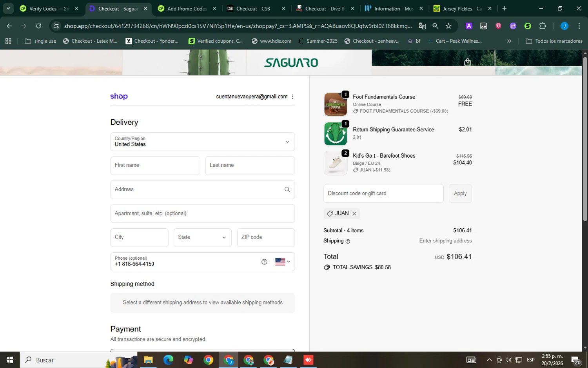The width and height of the screenshot is (588, 368).
Task: Click the First name field
Action: [x=155, y=166]
